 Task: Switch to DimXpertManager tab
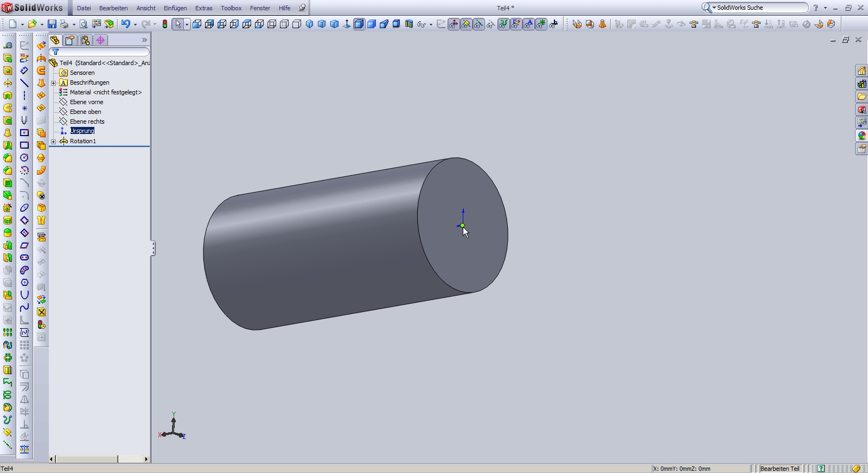point(100,40)
